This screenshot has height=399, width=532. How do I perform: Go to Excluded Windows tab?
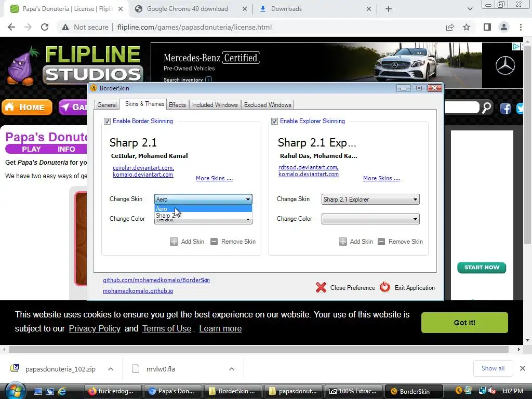[x=268, y=105]
